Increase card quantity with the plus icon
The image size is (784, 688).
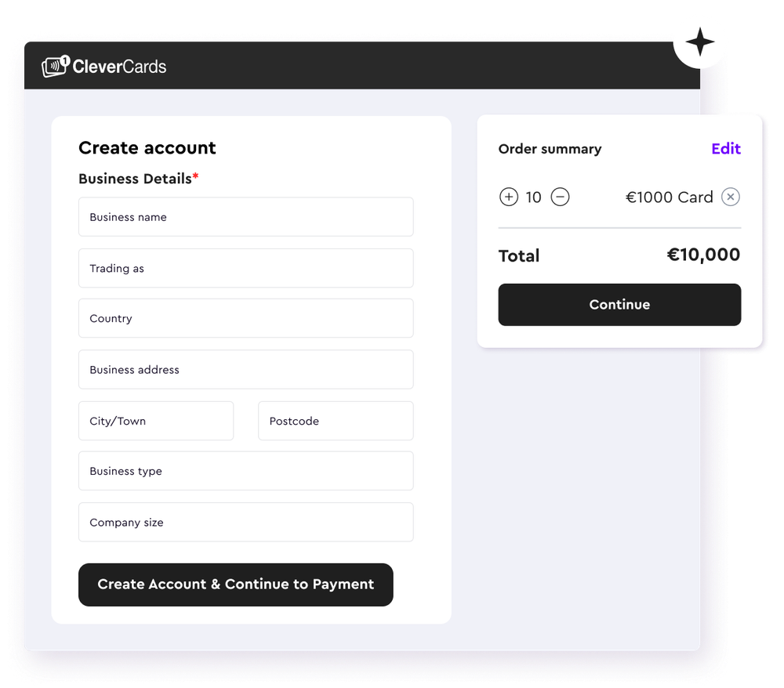click(x=509, y=197)
